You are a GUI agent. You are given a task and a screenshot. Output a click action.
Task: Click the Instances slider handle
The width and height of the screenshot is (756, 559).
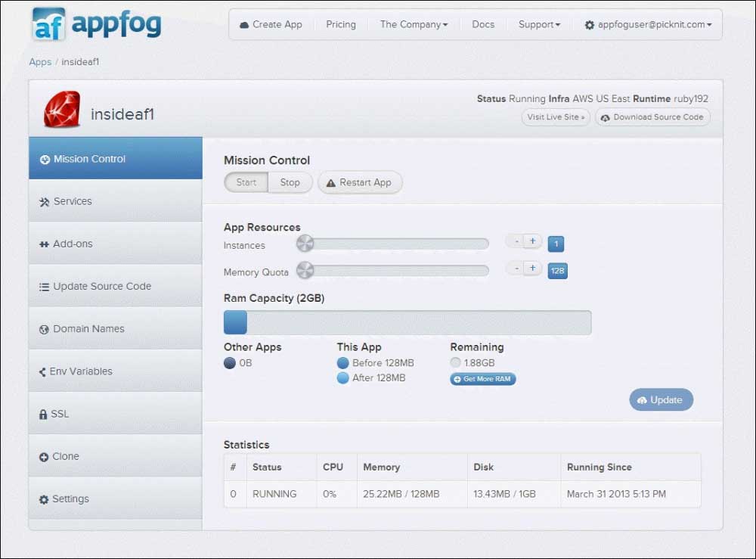click(305, 244)
